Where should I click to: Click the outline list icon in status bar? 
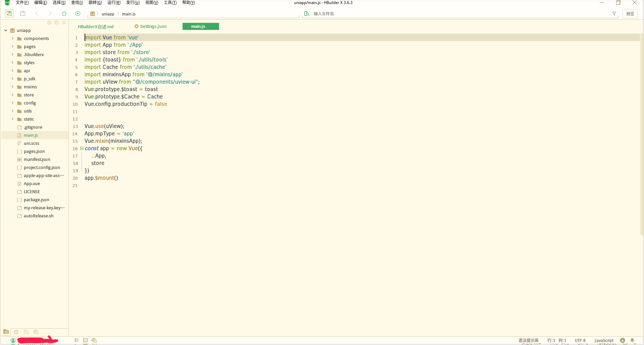point(77,340)
